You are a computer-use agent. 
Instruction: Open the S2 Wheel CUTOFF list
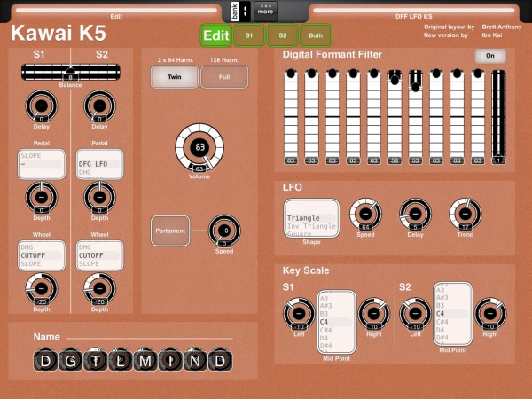click(x=99, y=255)
